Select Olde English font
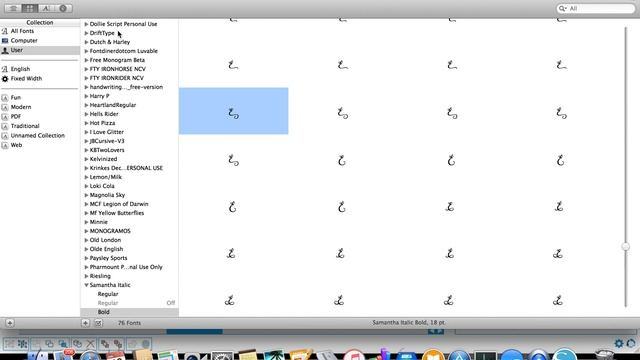 click(106, 249)
